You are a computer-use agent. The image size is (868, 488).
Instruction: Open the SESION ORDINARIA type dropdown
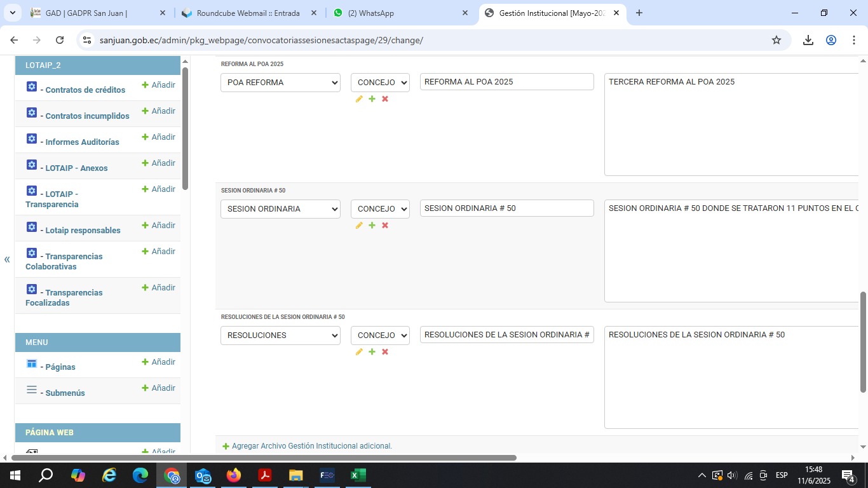coord(280,209)
